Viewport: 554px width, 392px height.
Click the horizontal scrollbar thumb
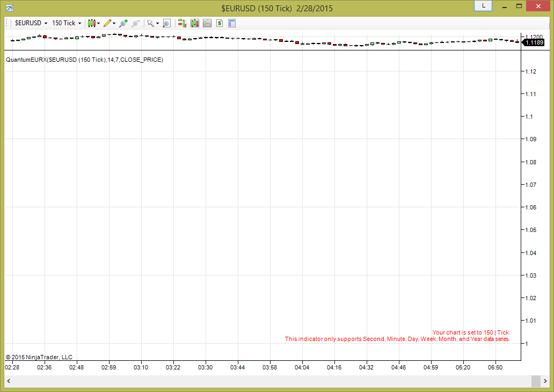(536, 381)
